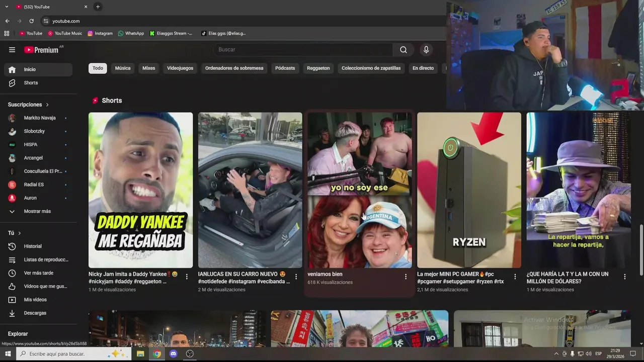This screenshot has height=362, width=644.
Task: Open the YouTube Music bookmark
Action: 65,33
